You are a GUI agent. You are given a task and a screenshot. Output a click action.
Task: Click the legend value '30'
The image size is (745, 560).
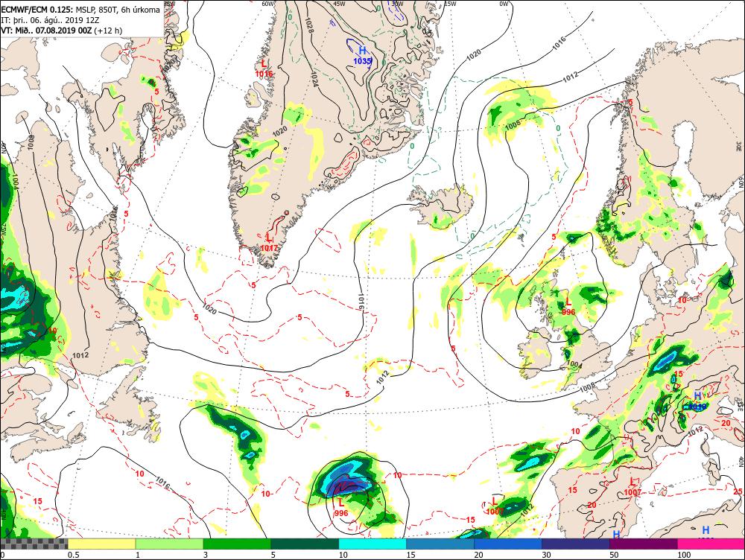546,555
